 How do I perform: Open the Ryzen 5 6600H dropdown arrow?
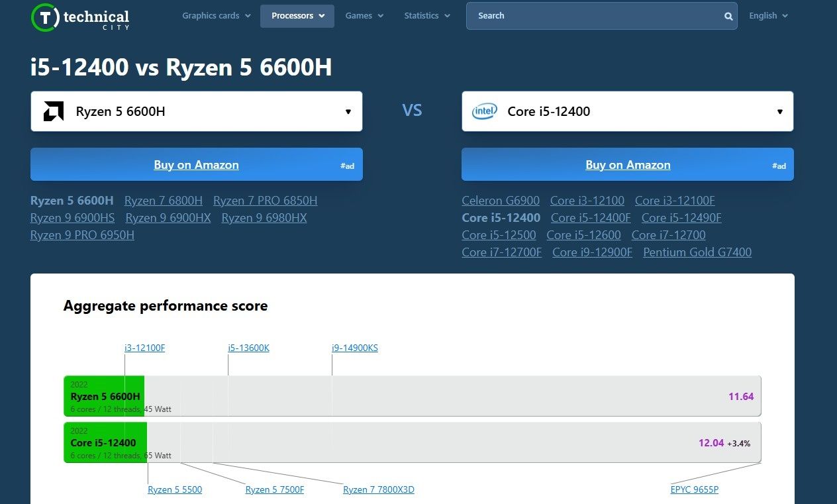(x=348, y=111)
